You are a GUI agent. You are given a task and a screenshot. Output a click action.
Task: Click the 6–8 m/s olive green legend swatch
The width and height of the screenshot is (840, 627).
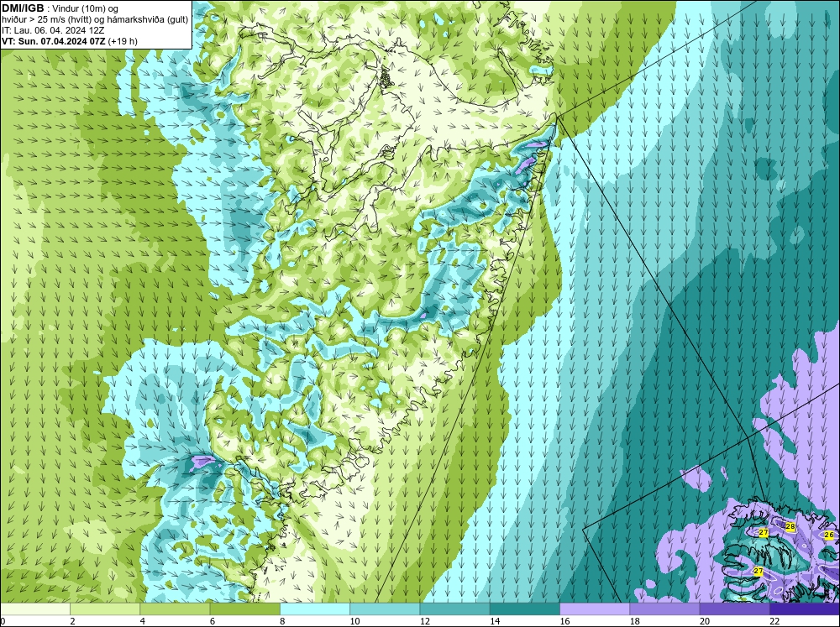tap(244, 609)
